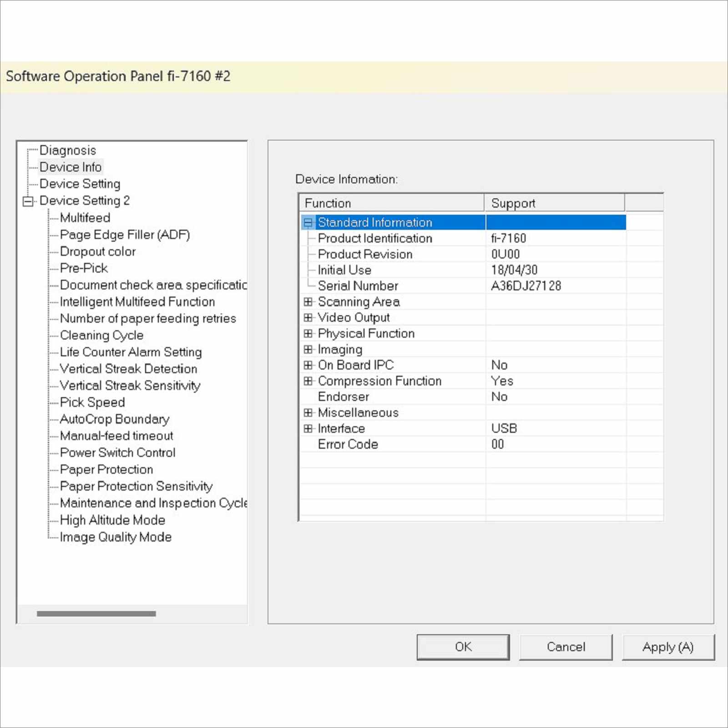Image resolution: width=728 pixels, height=728 pixels.
Task: Expand the Physical Function group
Action: tap(308, 334)
